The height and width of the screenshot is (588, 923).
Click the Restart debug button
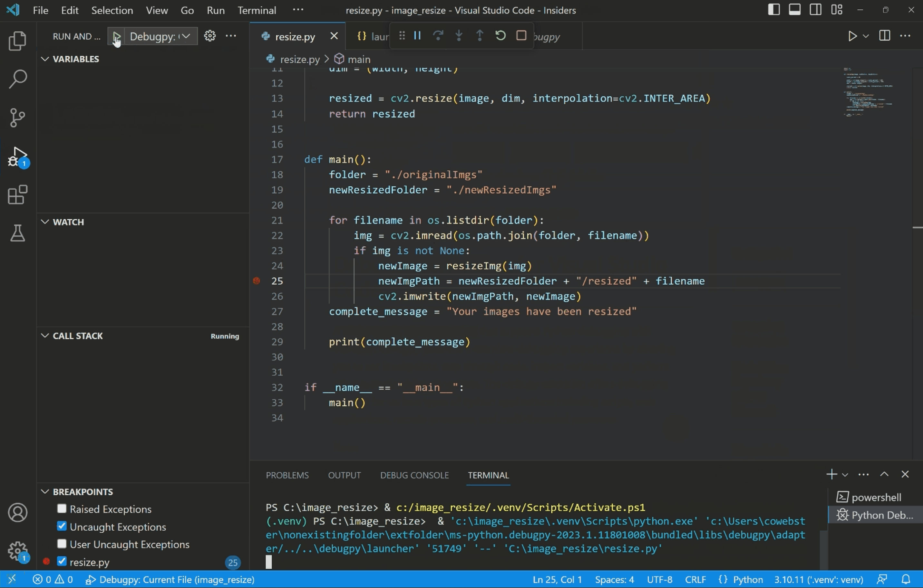500,36
